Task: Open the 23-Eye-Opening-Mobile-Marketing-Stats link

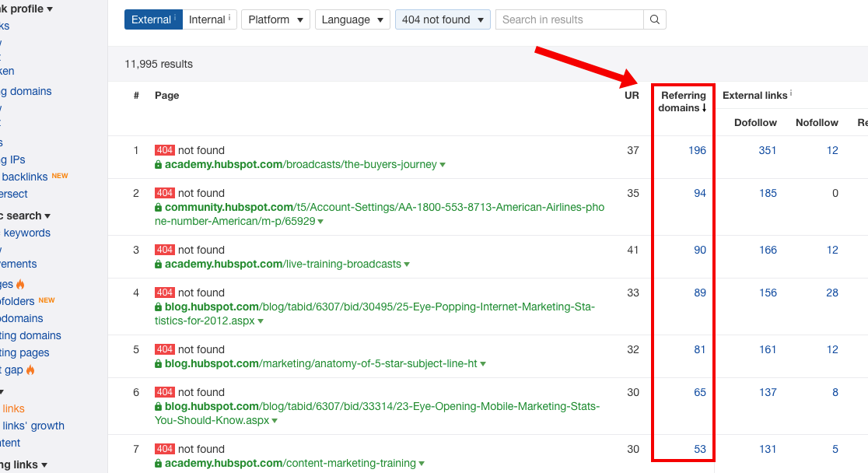Action: click(377, 413)
